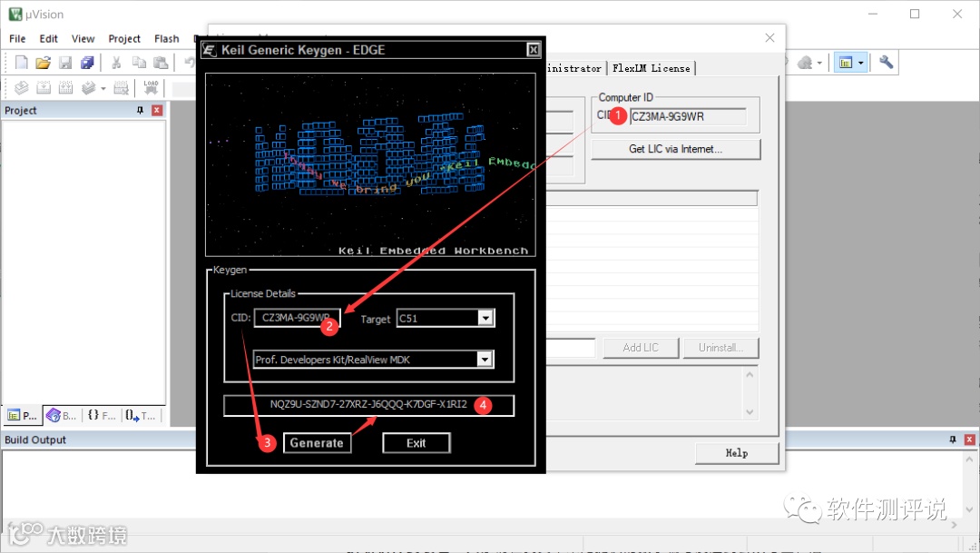Click the Generate button in the keygen
Image resolution: width=980 pixels, height=553 pixels.
click(317, 443)
